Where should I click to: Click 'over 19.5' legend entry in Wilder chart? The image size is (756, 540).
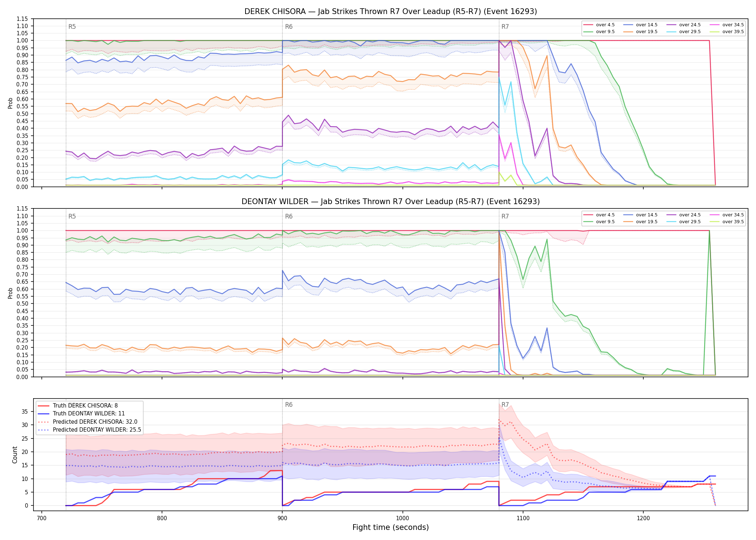[641, 222]
